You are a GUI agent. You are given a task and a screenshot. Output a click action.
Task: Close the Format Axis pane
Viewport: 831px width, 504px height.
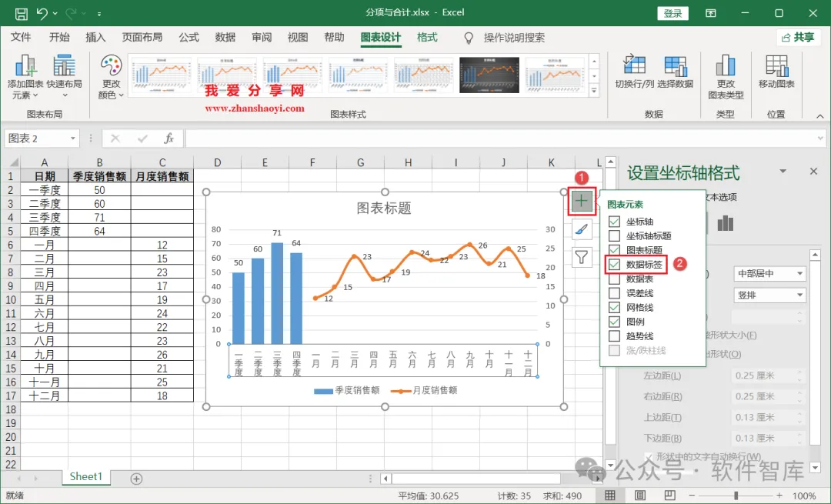click(x=813, y=171)
